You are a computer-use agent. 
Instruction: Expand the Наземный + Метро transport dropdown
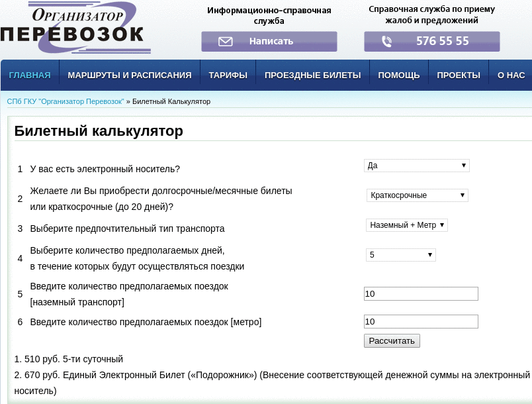(407, 225)
